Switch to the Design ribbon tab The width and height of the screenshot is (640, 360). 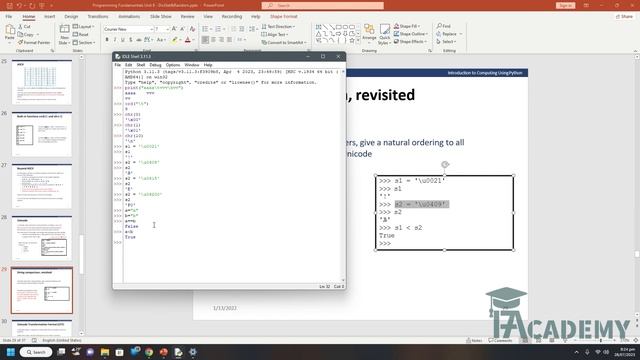pos(71,16)
